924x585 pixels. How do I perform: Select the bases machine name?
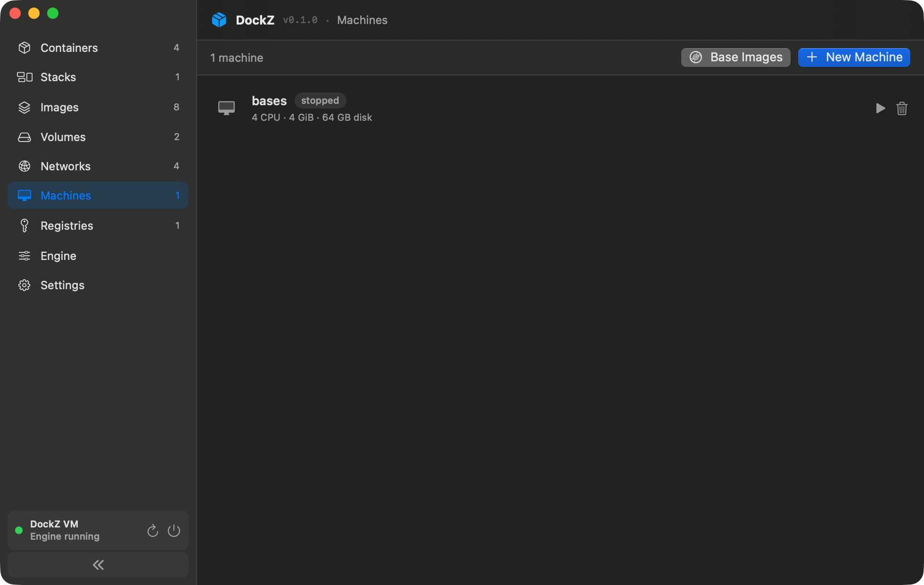[x=269, y=100]
